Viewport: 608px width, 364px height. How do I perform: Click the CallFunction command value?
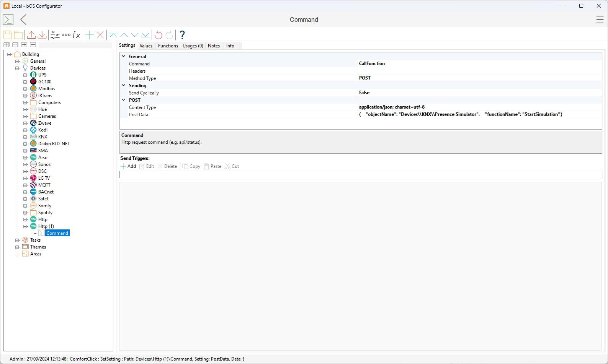point(372,63)
